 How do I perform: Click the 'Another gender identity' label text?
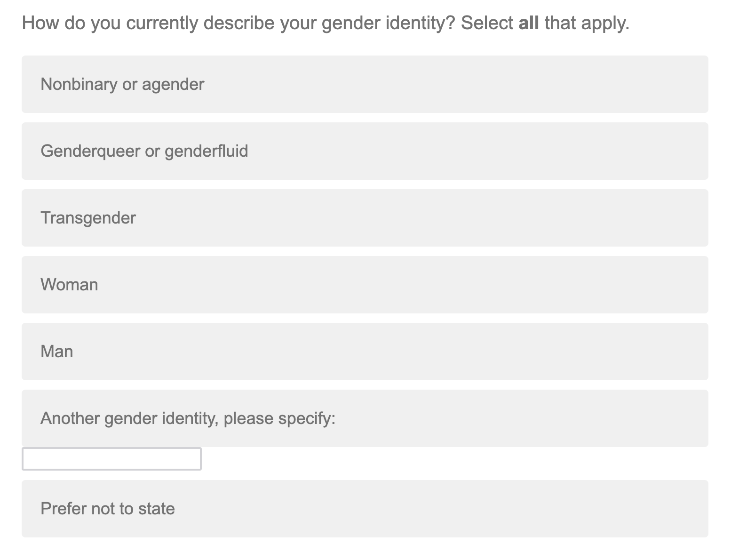(188, 418)
